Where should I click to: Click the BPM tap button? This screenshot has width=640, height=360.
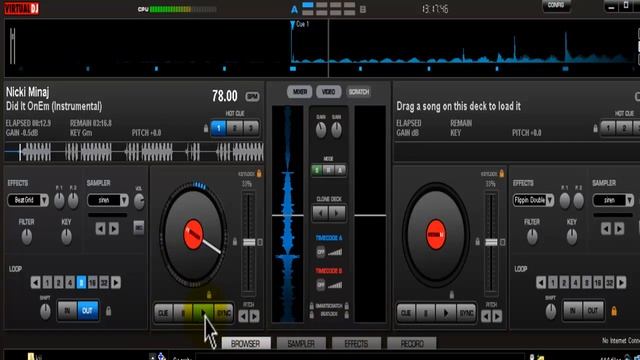pos(252,97)
